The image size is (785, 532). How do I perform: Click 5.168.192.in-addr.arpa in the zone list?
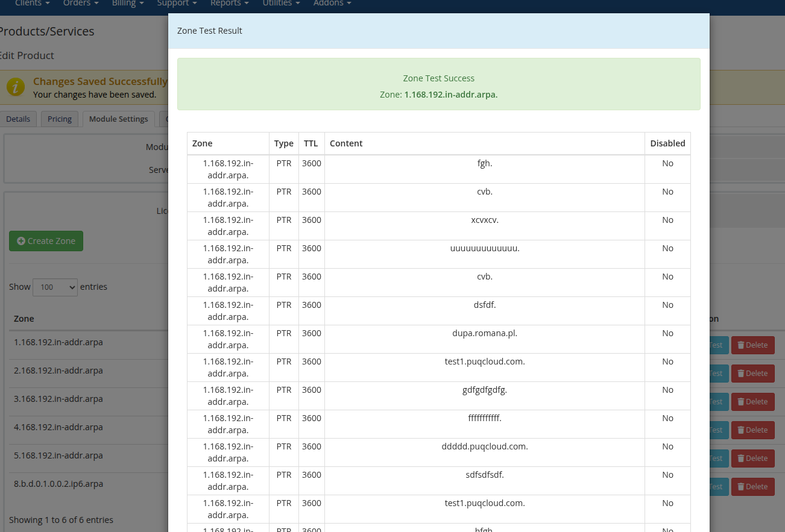[58, 455]
